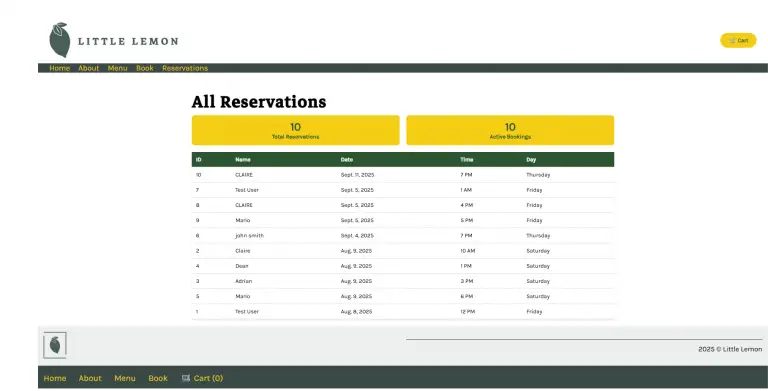768x391 pixels.
Task: Click the 6 PM time cell
Action: 466,296
